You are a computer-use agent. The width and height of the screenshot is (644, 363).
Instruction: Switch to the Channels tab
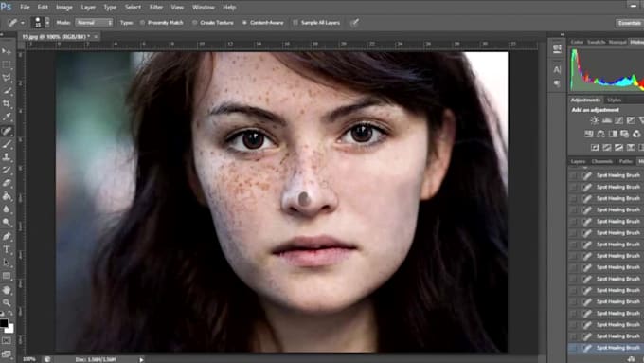point(602,161)
